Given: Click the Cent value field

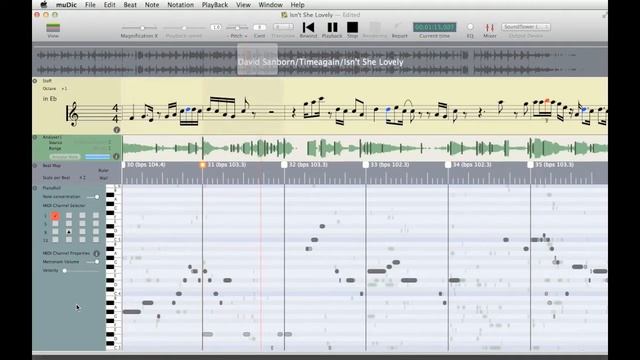Looking at the screenshot, I should [260, 27].
